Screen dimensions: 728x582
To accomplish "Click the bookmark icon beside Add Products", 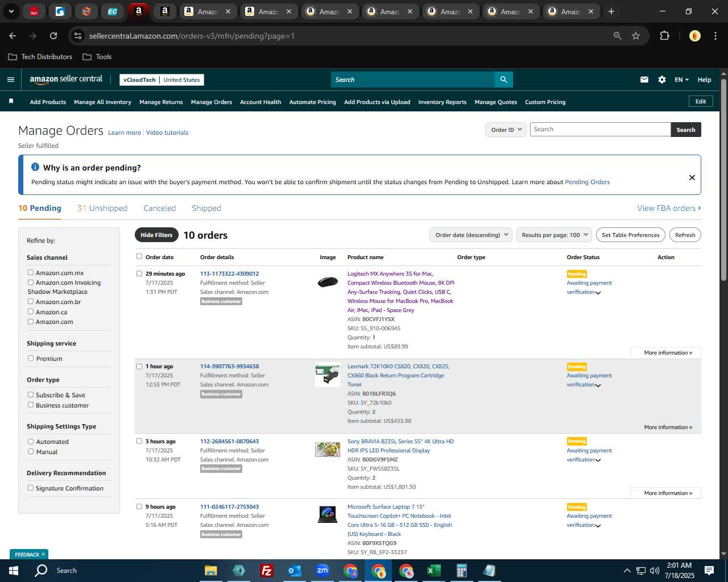I will point(11,101).
